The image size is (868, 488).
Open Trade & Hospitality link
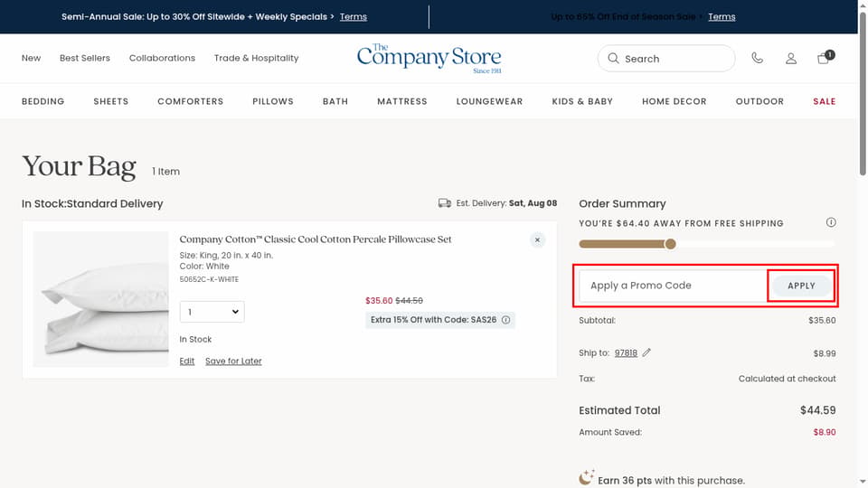(256, 58)
